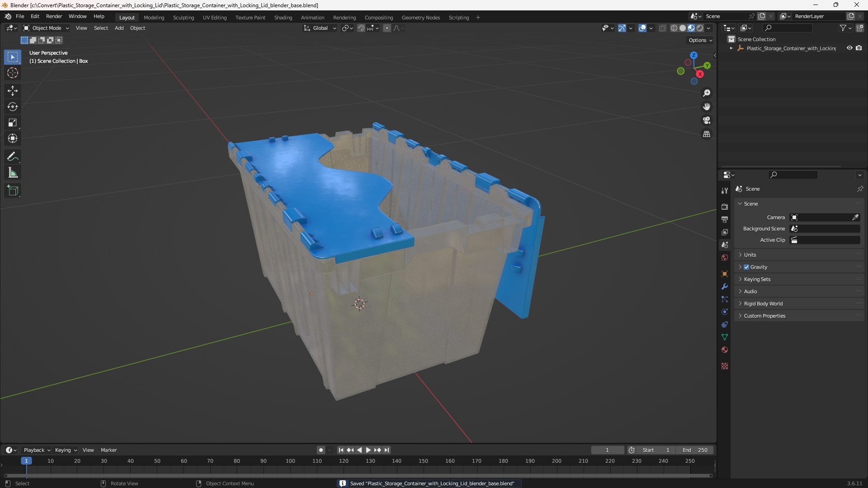This screenshot has width=868, height=488.
Task: Select the Cursor tool in toolbar
Action: point(13,73)
